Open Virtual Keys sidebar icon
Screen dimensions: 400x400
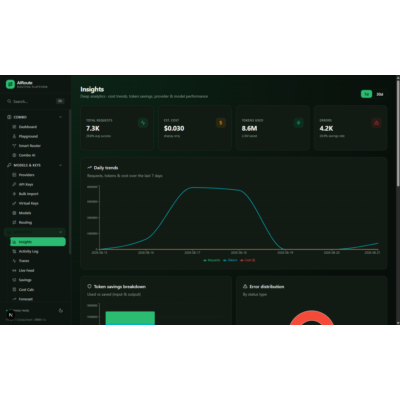[14, 203]
